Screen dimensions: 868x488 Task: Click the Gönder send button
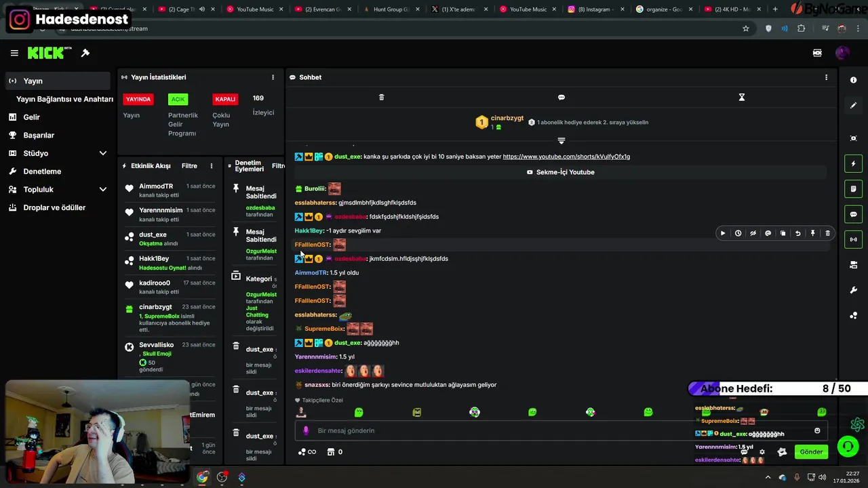coord(812,451)
